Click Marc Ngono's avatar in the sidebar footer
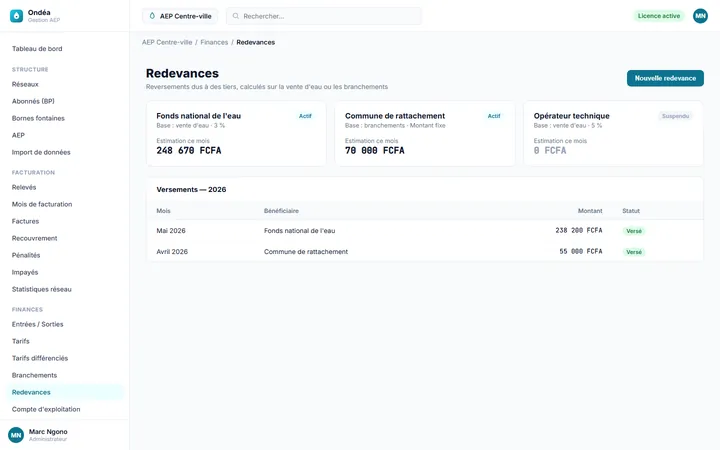 pos(16,435)
